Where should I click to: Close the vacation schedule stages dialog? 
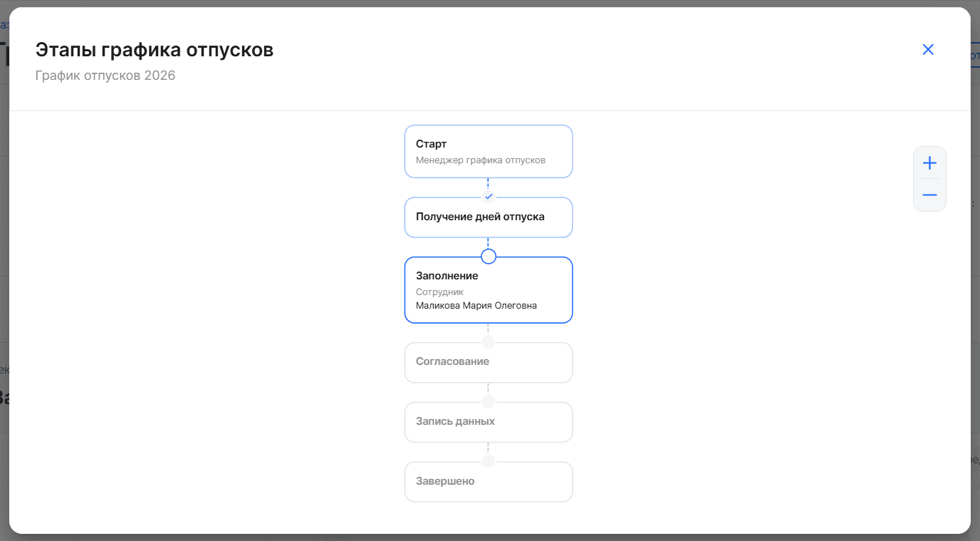coord(928,49)
